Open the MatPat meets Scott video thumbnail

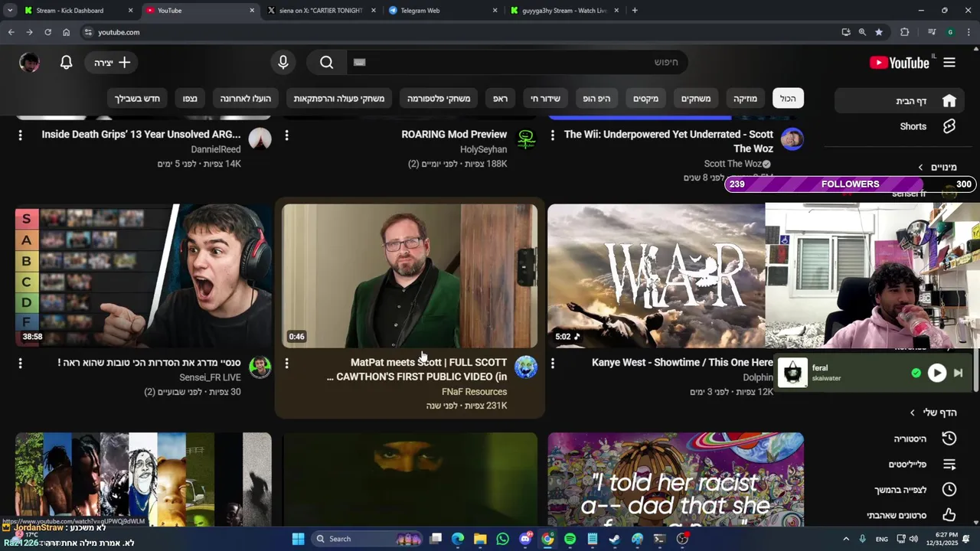(x=410, y=276)
